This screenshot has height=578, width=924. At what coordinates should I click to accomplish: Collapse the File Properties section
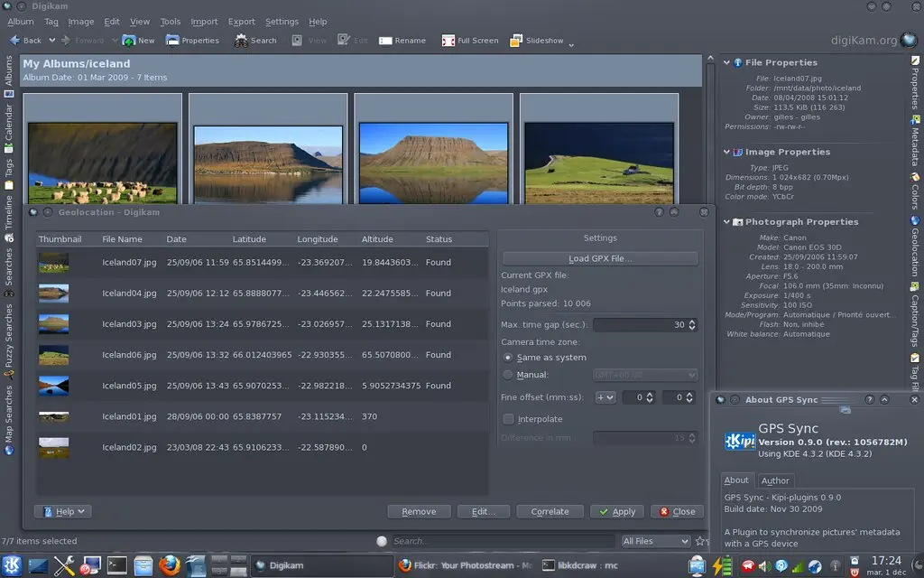coord(727,63)
